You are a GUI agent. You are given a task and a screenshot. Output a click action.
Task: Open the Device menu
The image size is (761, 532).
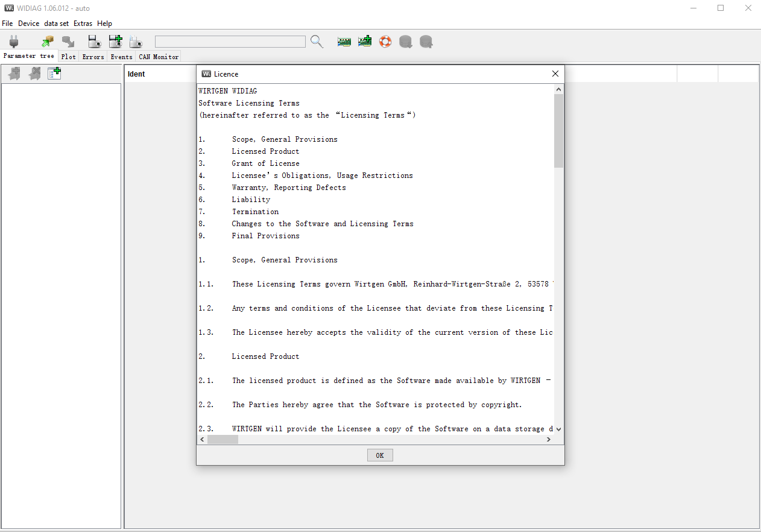point(28,24)
